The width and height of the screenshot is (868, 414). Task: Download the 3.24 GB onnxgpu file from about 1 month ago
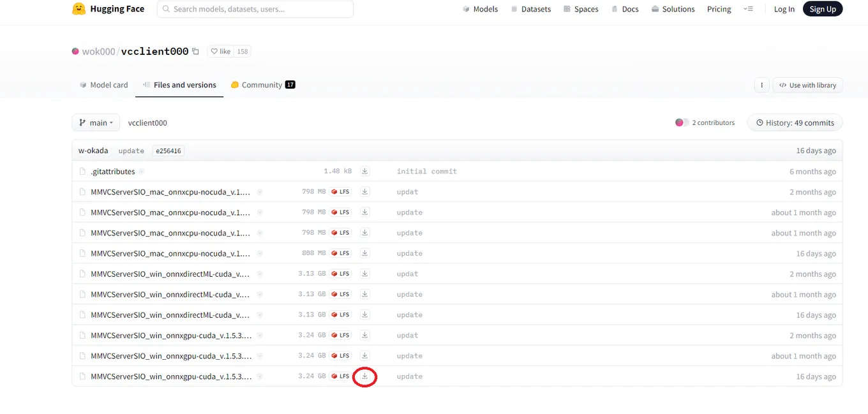tap(364, 355)
